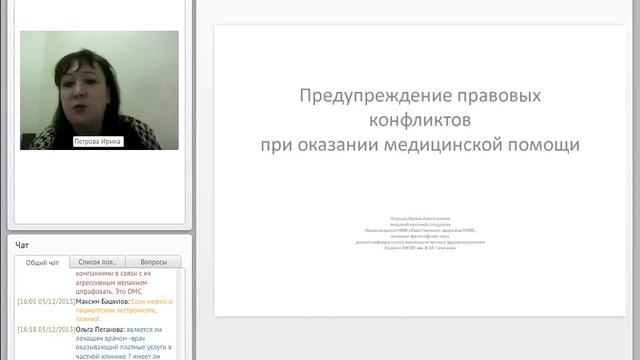This screenshot has width=640, height=360.
Task: Click the slide line при оказании медицинской помощи
Action: [420, 145]
